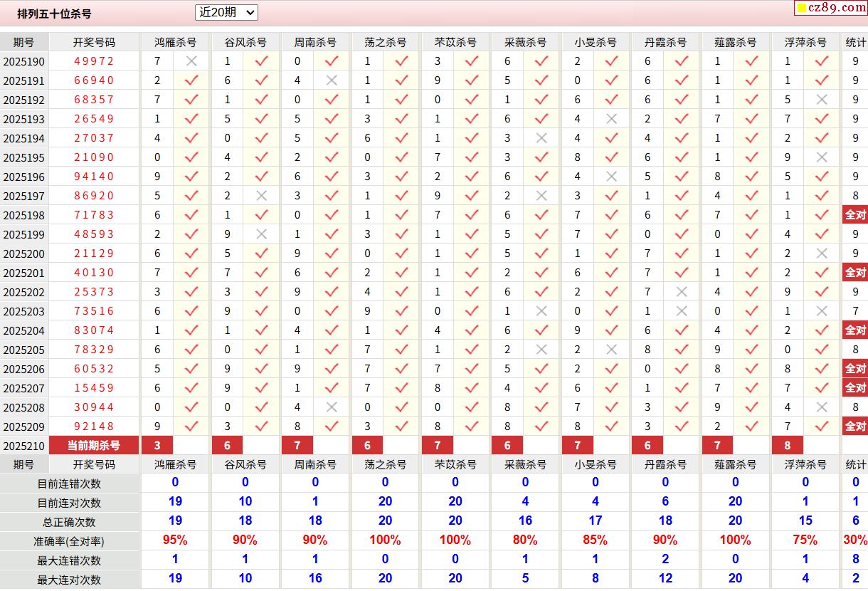
Task: Click the 85% accuracy value
Action: 596,540
